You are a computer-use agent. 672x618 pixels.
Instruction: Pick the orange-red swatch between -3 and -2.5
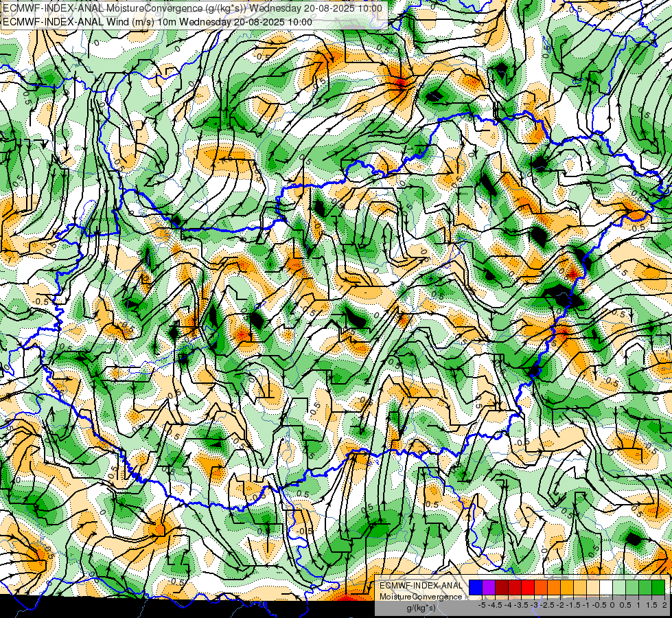click(x=541, y=588)
